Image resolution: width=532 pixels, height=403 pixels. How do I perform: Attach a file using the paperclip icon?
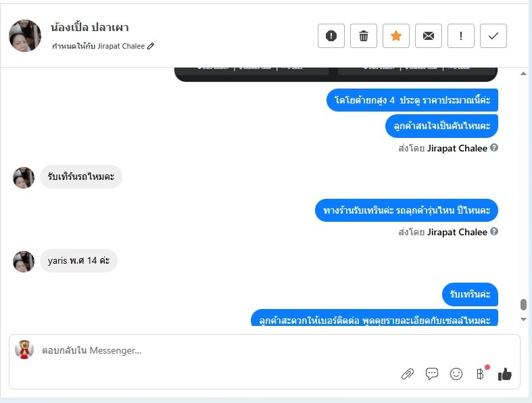click(407, 374)
